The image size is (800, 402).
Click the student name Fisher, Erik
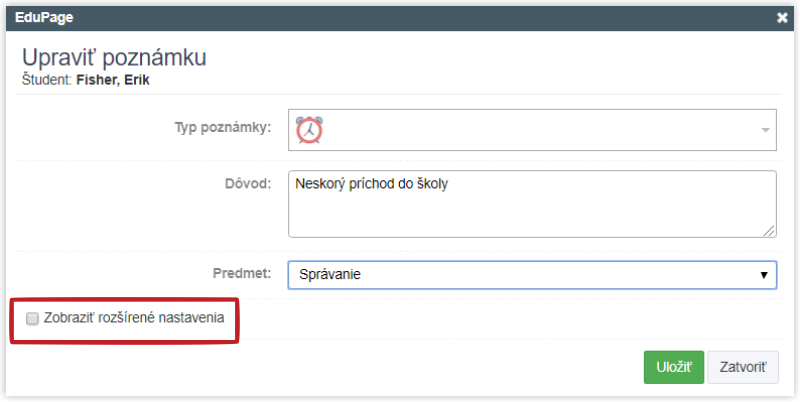click(113, 81)
